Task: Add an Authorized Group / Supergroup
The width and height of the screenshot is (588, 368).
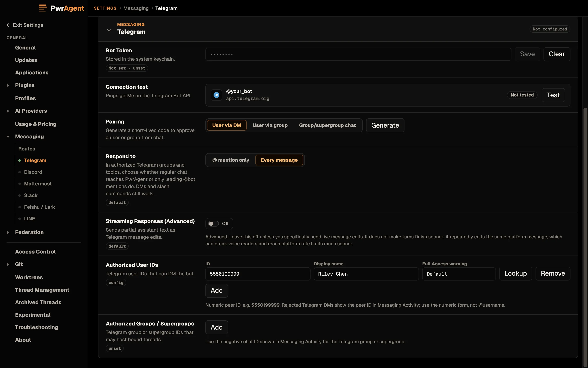Action: (216, 327)
